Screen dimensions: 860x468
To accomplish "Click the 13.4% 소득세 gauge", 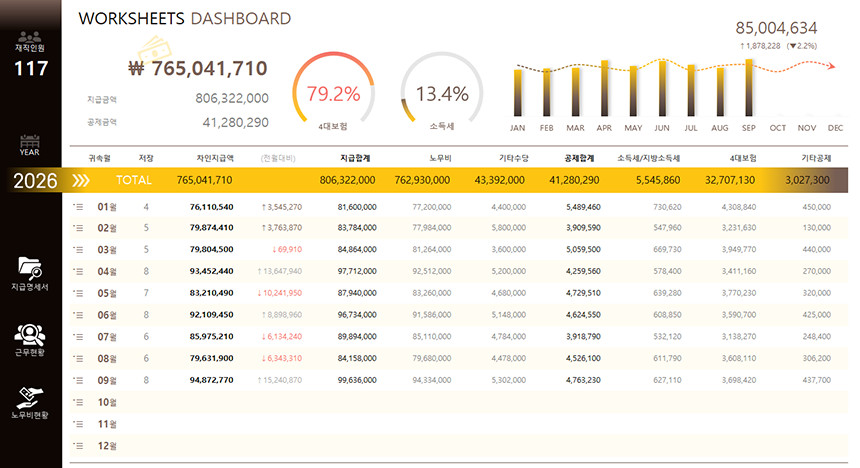I will pyautogui.click(x=441, y=94).
